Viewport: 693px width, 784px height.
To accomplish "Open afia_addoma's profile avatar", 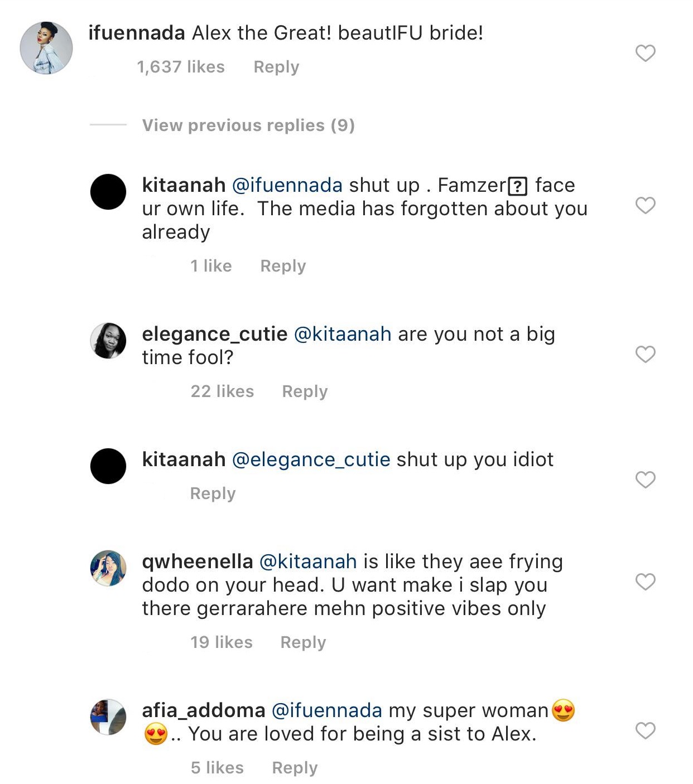I will [x=108, y=717].
